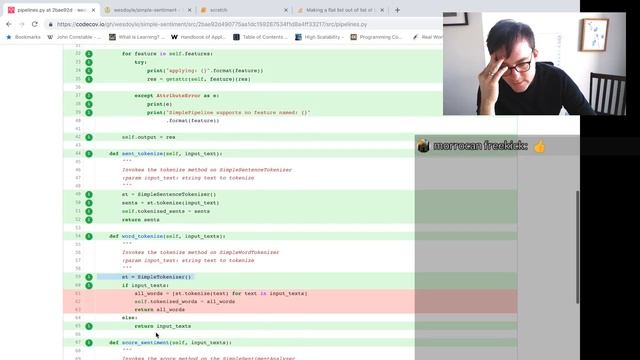The image size is (640, 360).
Task: Open the 'Programming Co...' bookmark
Action: coord(376,37)
